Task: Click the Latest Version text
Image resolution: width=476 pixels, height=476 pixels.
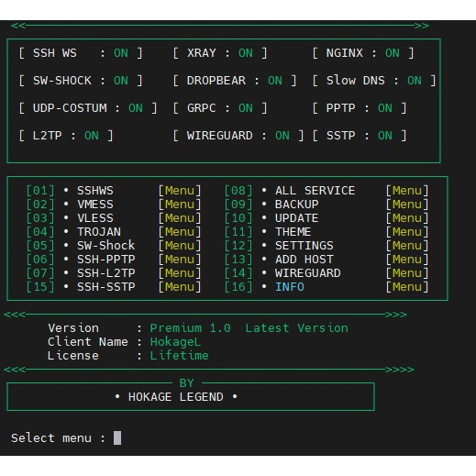Action: pyautogui.click(x=296, y=328)
